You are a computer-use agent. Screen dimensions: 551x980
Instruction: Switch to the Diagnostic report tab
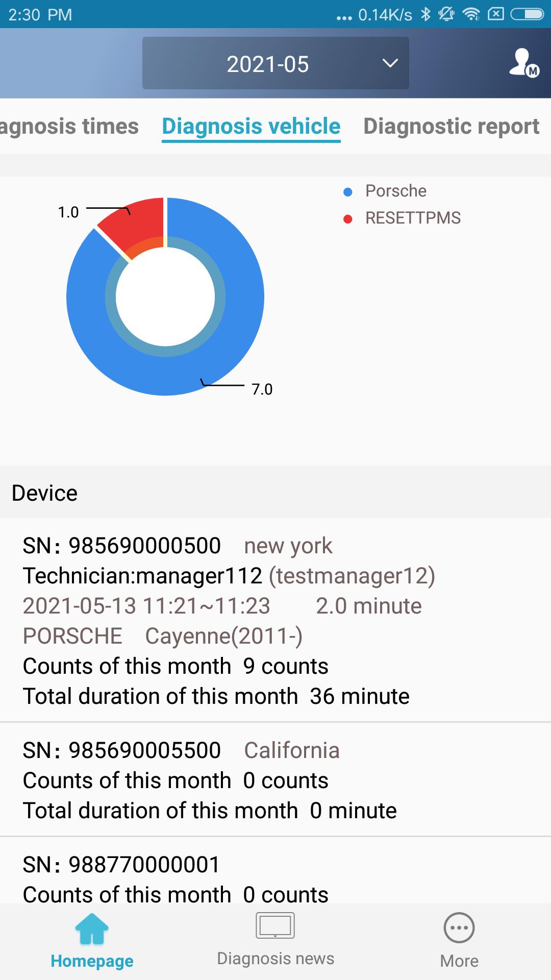(x=451, y=126)
